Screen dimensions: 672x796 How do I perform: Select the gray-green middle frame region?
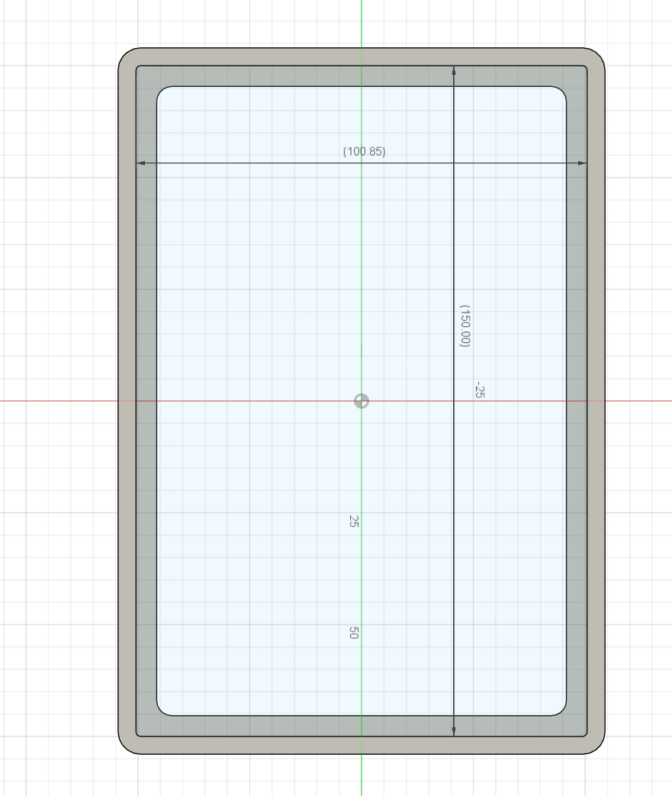pos(146,406)
